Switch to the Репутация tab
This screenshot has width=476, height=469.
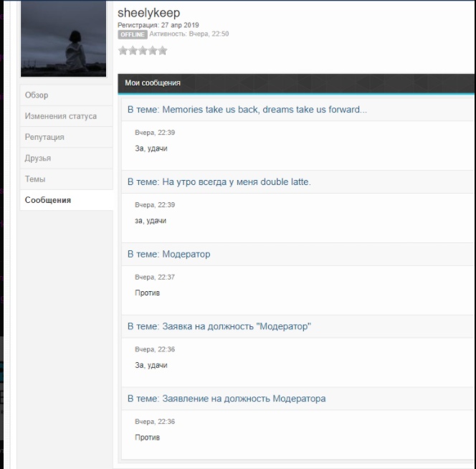coord(66,137)
